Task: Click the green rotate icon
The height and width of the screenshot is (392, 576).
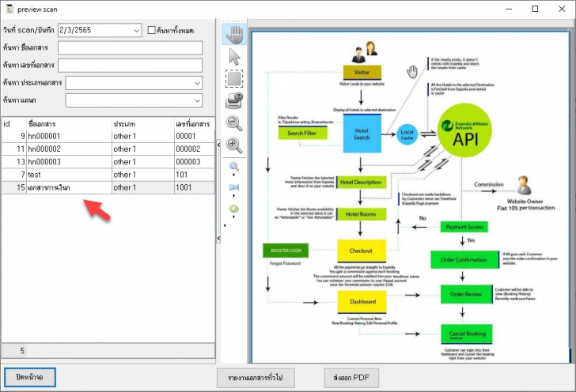Action: (234, 209)
